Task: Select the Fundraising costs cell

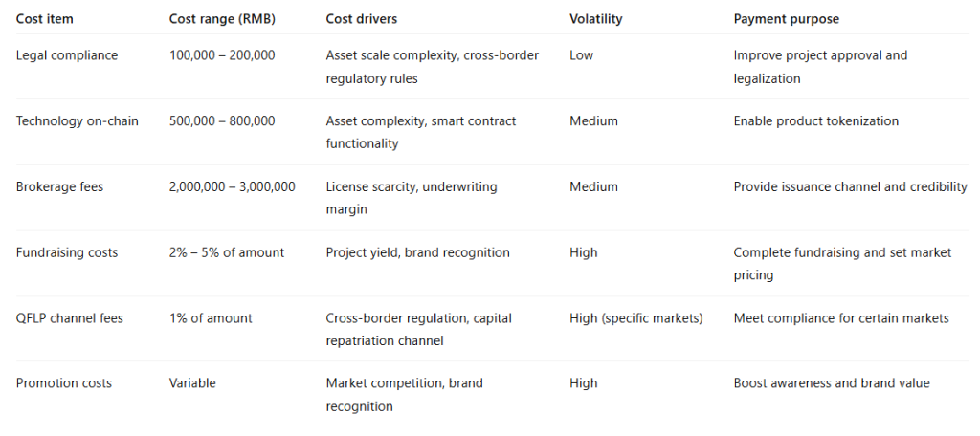Action: point(67,252)
